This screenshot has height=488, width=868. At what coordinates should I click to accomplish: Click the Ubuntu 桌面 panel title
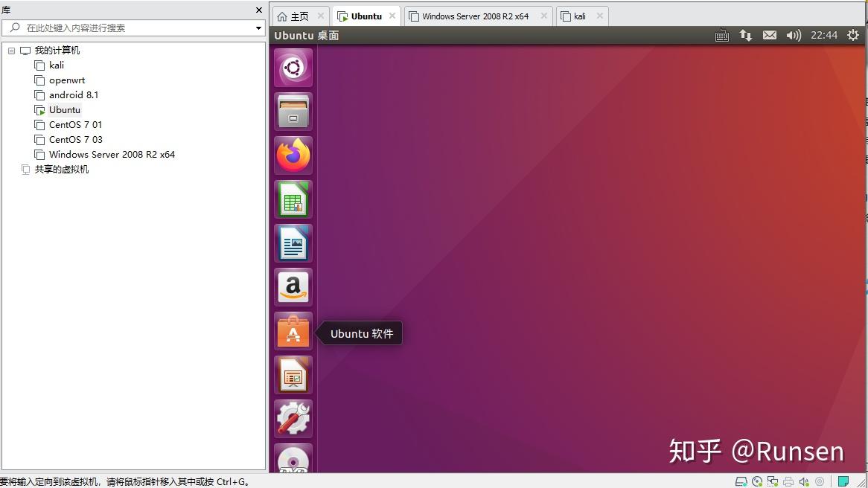click(x=307, y=36)
